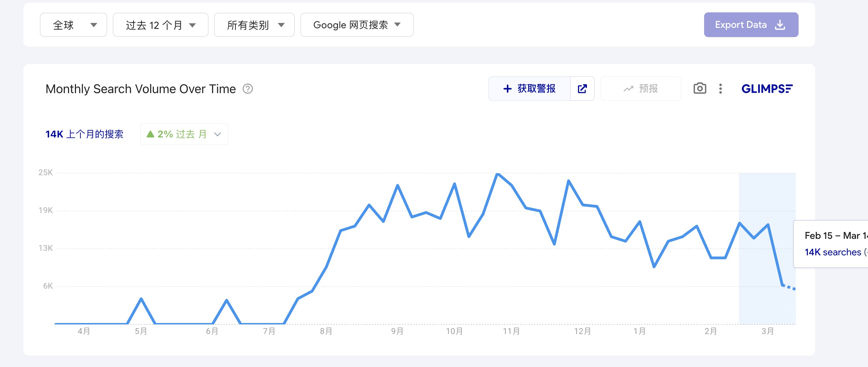The image size is (868, 367).
Task: Click the camera screenshot icon
Action: tap(700, 89)
